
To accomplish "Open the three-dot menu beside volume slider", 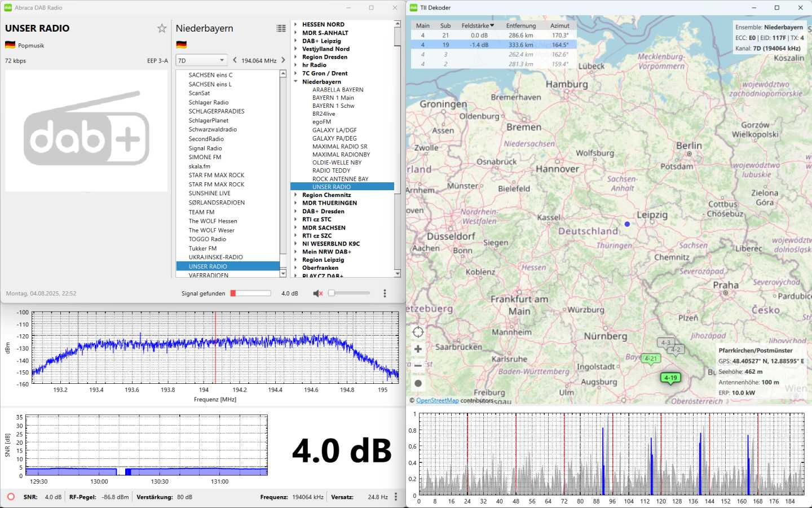I will (x=385, y=294).
